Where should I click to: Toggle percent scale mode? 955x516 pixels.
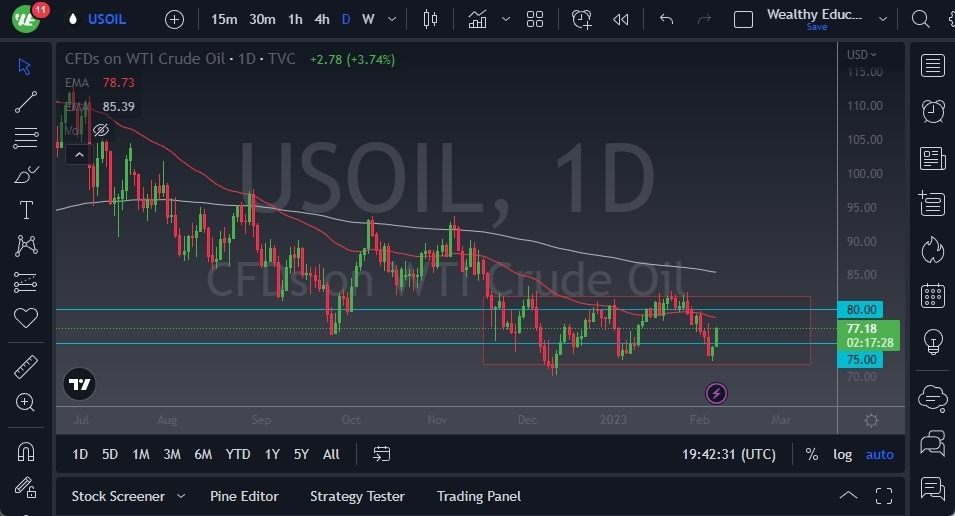[812, 454]
